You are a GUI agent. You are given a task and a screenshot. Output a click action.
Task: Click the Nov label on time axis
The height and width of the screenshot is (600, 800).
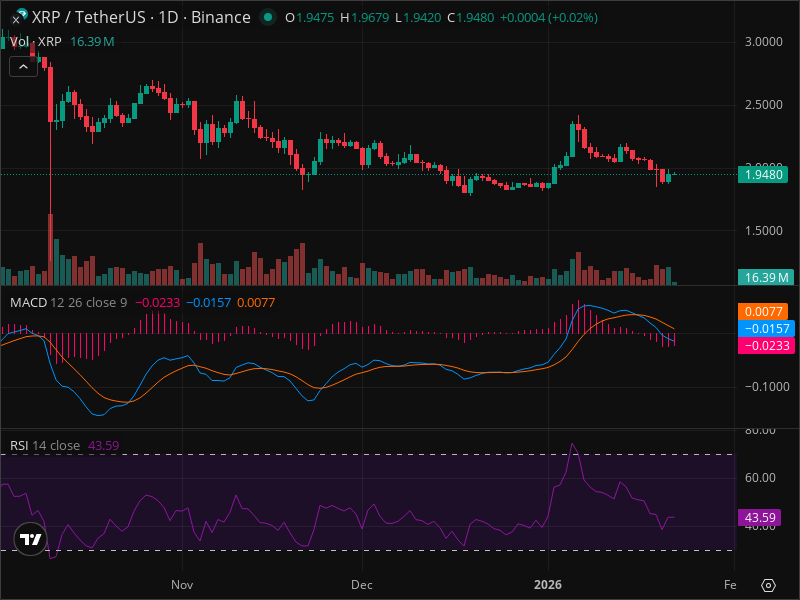pos(182,585)
